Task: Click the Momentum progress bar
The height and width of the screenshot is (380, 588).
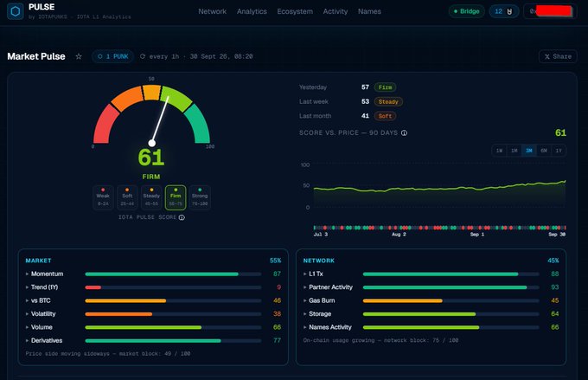Action: click(173, 274)
